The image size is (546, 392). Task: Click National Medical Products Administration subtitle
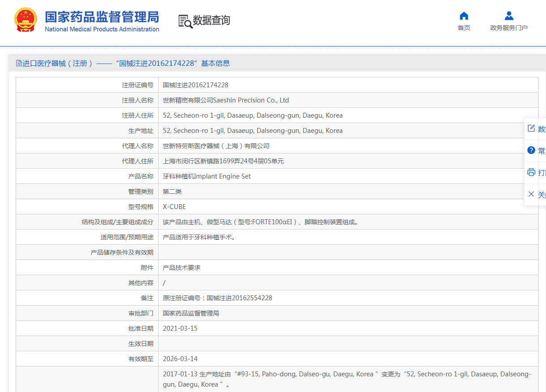tap(102, 30)
